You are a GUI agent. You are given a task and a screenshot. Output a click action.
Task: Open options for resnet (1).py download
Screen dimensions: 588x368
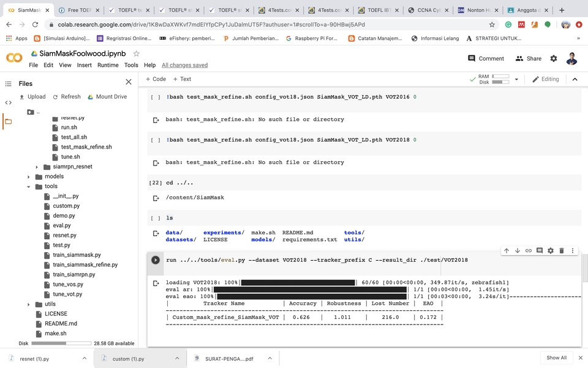85,358
